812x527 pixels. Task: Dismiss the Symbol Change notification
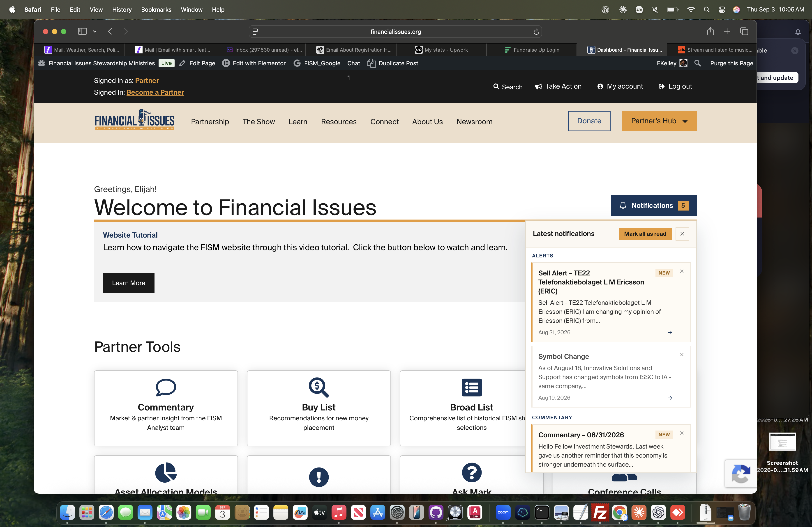pyautogui.click(x=682, y=355)
